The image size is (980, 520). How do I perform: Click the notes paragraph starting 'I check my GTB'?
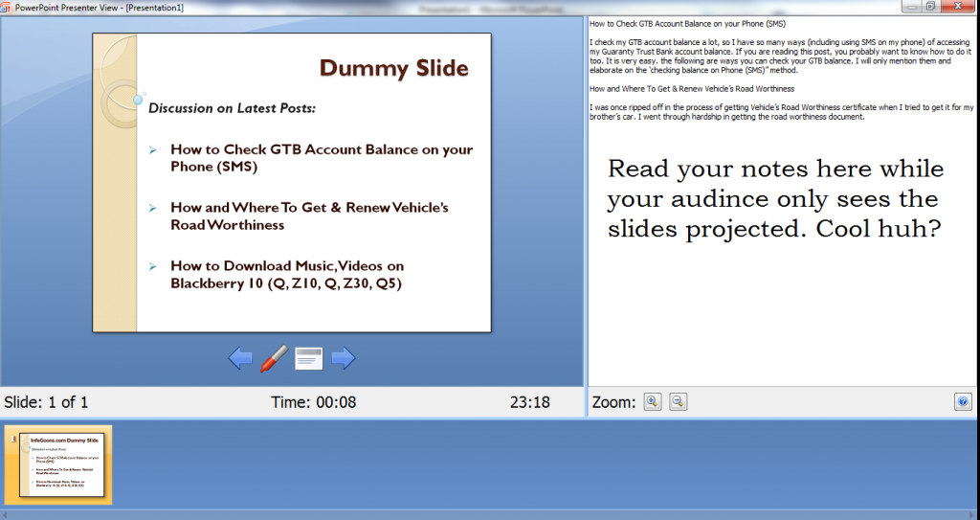tap(780, 57)
